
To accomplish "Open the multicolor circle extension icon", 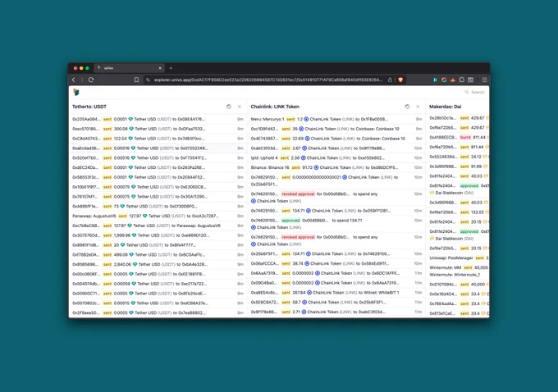I will pos(444,80).
